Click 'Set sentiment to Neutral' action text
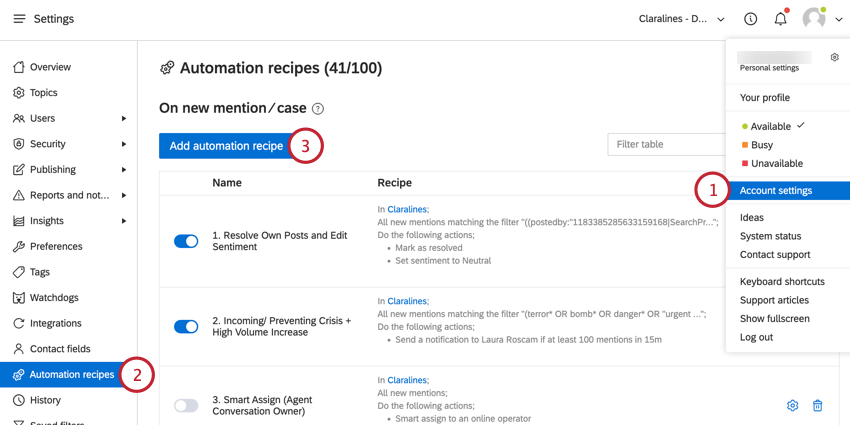 443,261
